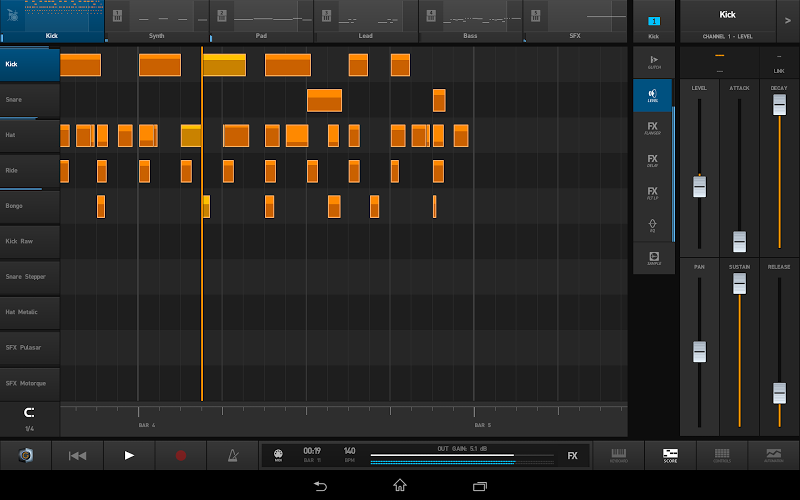Switch to the Automation view
The image size is (800, 500).
[x=773, y=455]
